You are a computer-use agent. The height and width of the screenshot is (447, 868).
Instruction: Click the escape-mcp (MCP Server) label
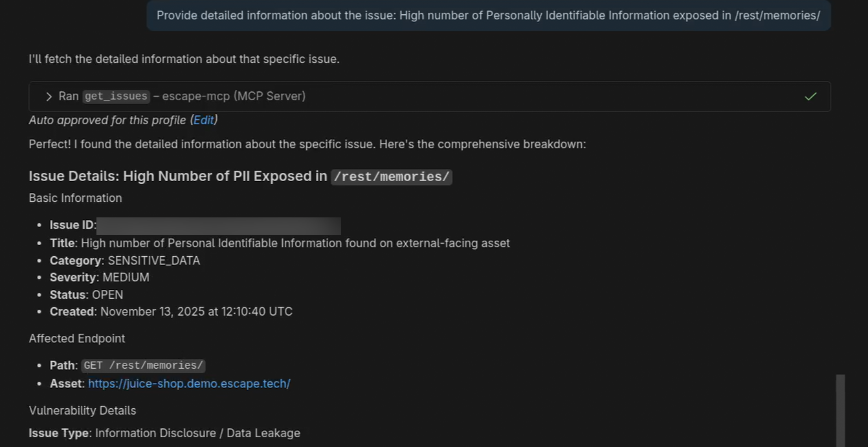point(234,96)
